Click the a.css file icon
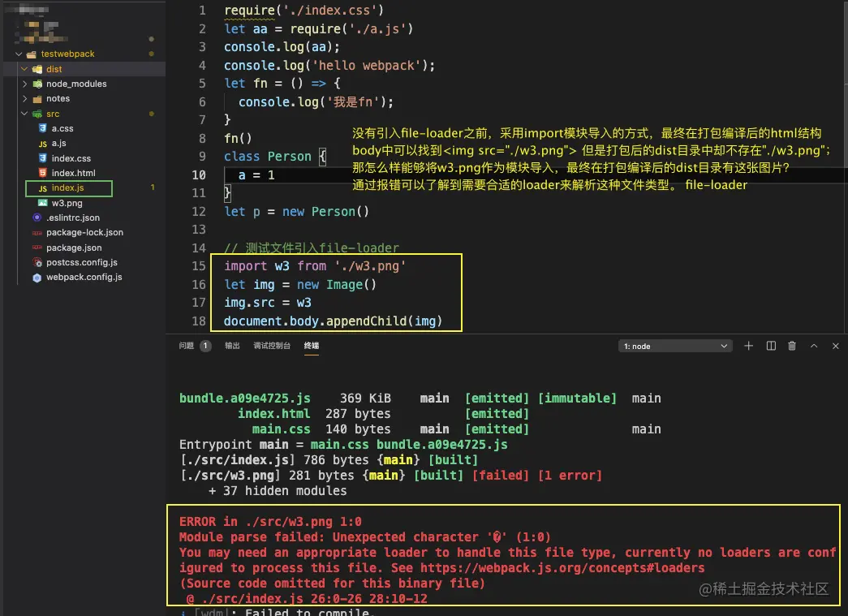The height and width of the screenshot is (616, 848). (43, 128)
